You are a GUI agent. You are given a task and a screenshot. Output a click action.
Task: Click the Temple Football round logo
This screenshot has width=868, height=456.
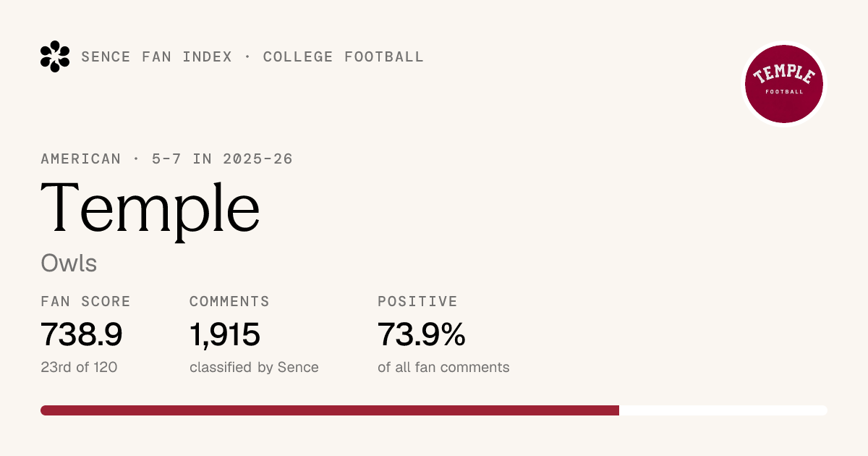coord(785,83)
